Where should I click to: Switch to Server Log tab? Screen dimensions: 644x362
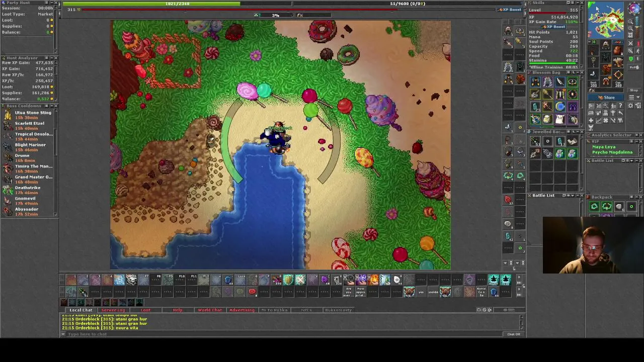click(113, 310)
